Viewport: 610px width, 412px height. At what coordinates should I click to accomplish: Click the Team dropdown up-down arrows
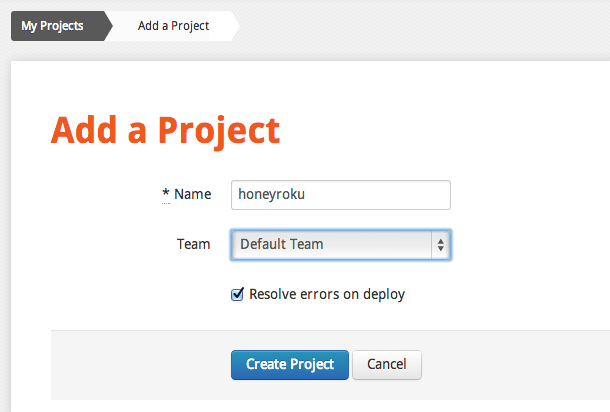(440, 244)
